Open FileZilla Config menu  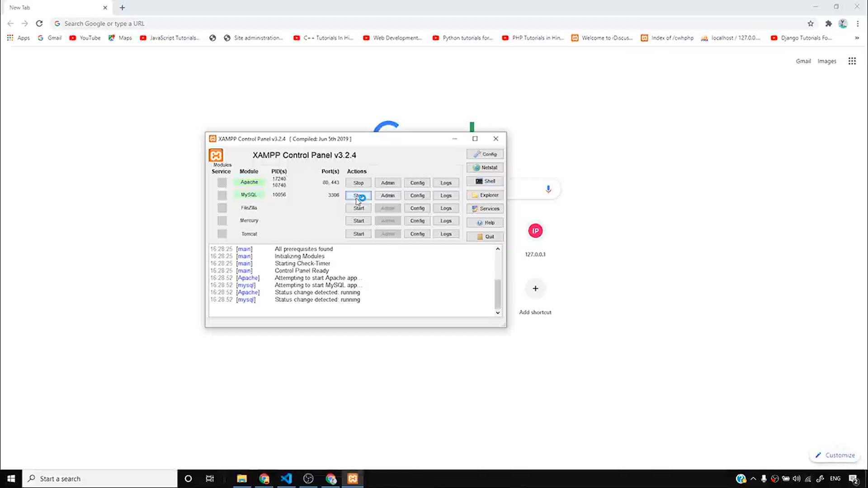[417, 208]
